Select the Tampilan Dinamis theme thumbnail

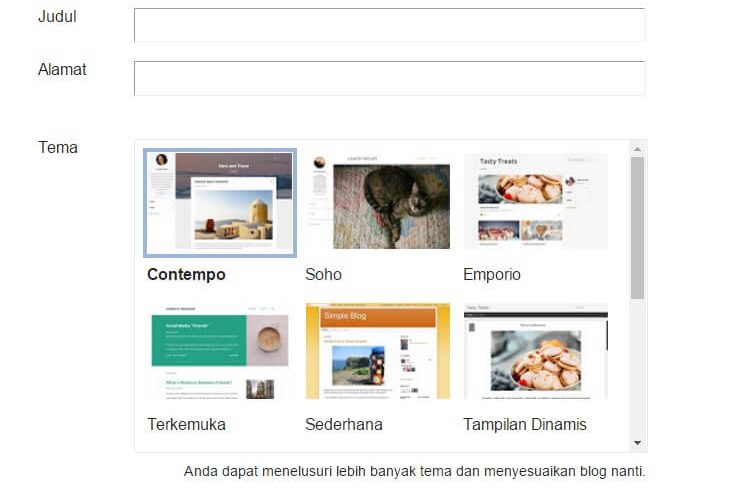pos(536,352)
